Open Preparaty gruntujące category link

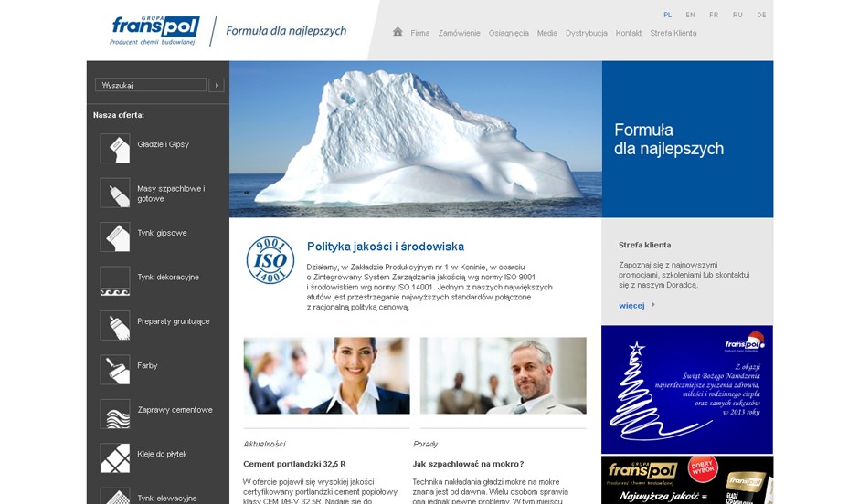[x=173, y=321]
